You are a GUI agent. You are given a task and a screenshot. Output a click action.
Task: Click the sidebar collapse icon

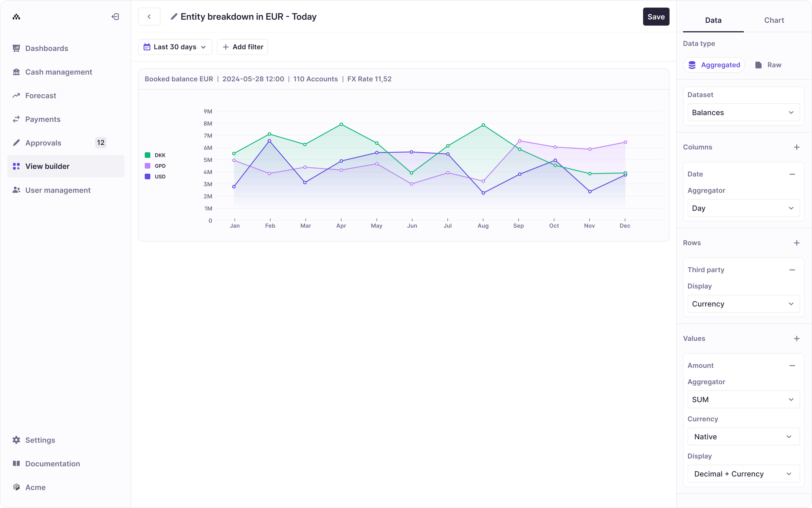[115, 17]
